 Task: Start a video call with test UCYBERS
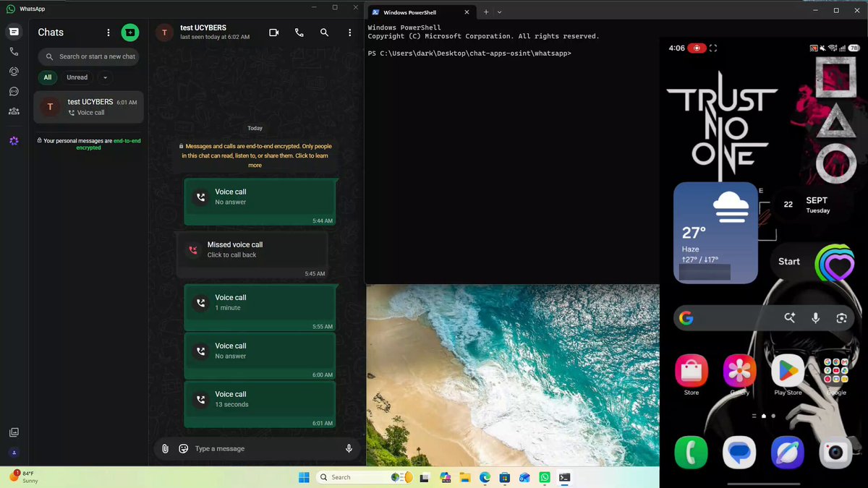tap(274, 33)
